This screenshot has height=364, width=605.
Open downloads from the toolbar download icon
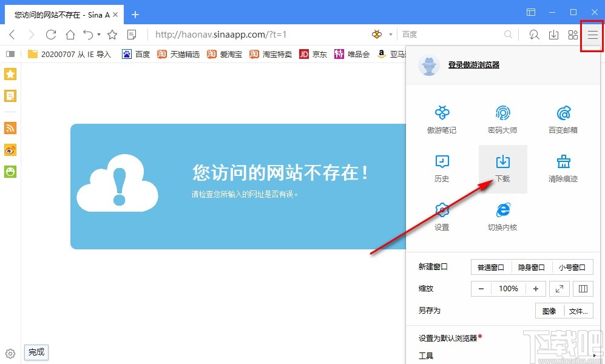(x=553, y=35)
